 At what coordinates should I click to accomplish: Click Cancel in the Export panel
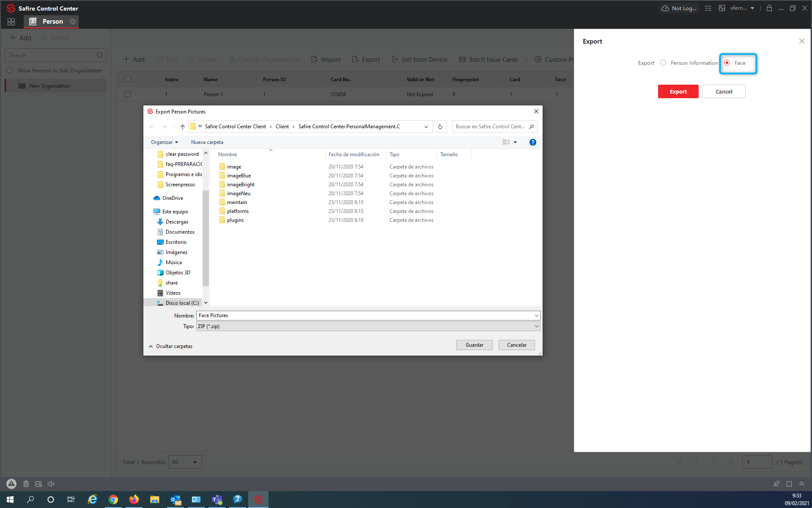coord(724,91)
